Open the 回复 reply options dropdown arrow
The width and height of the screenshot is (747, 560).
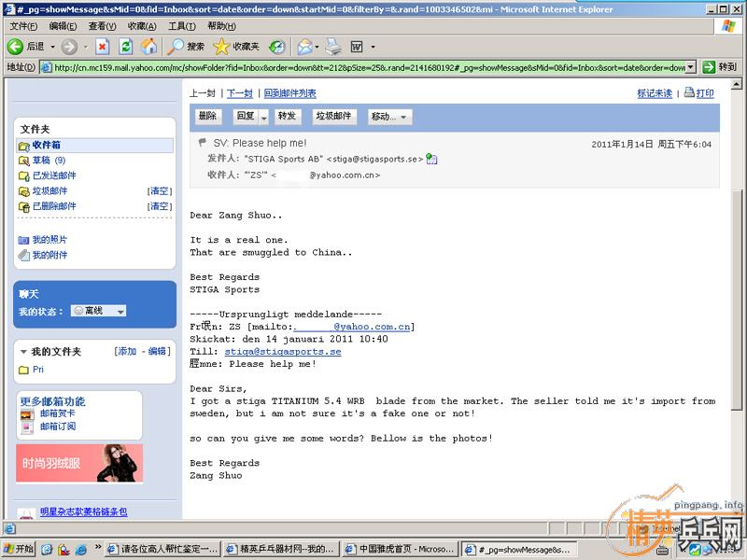264,117
